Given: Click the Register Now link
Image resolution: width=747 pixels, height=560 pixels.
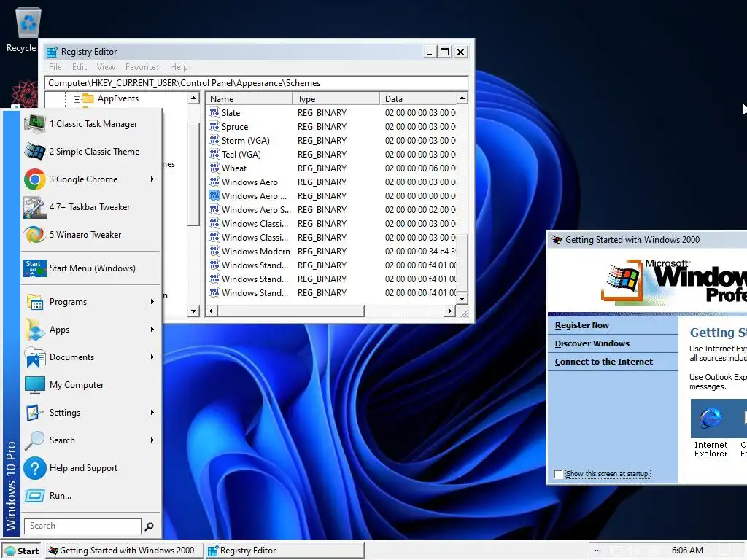Looking at the screenshot, I should coord(581,325).
